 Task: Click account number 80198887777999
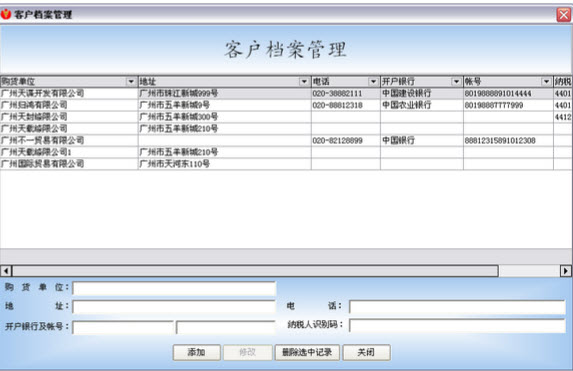pos(508,105)
